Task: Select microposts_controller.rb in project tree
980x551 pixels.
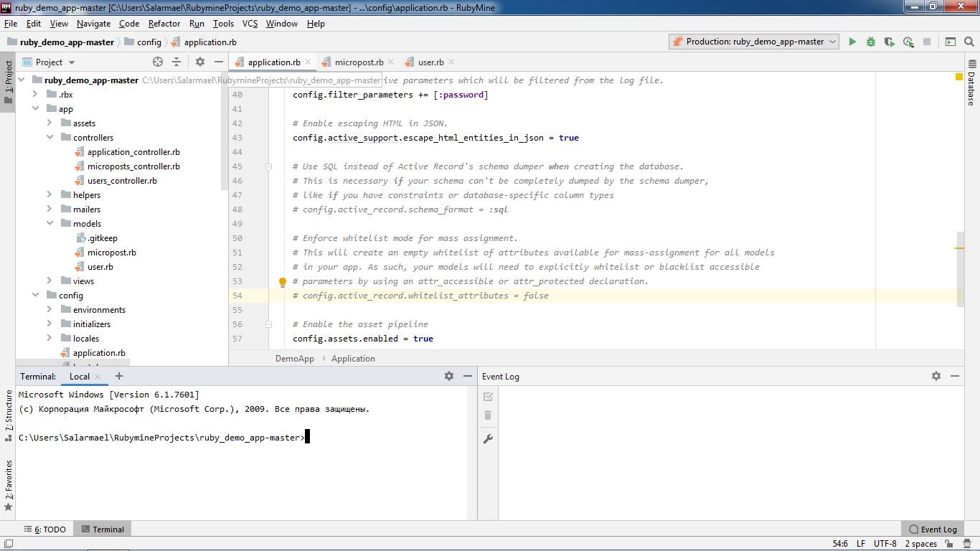Action: 133,166
